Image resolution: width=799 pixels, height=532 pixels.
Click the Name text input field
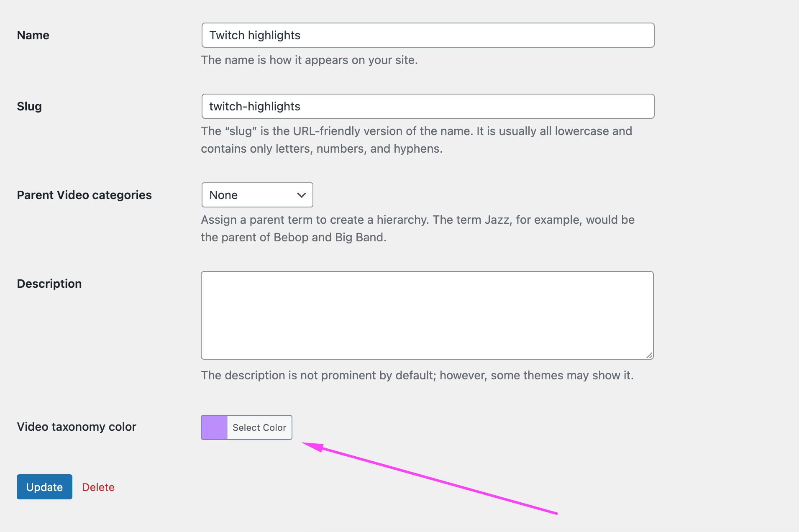pyautogui.click(x=428, y=35)
